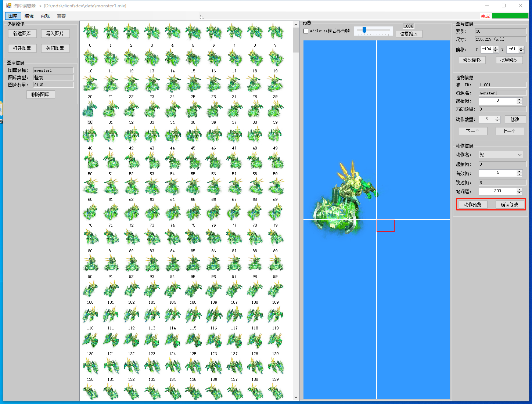Click the 导入图片 button
Image resolution: width=532 pixels, height=404 pixels.
pyautogui.click(x=55, y=33)
